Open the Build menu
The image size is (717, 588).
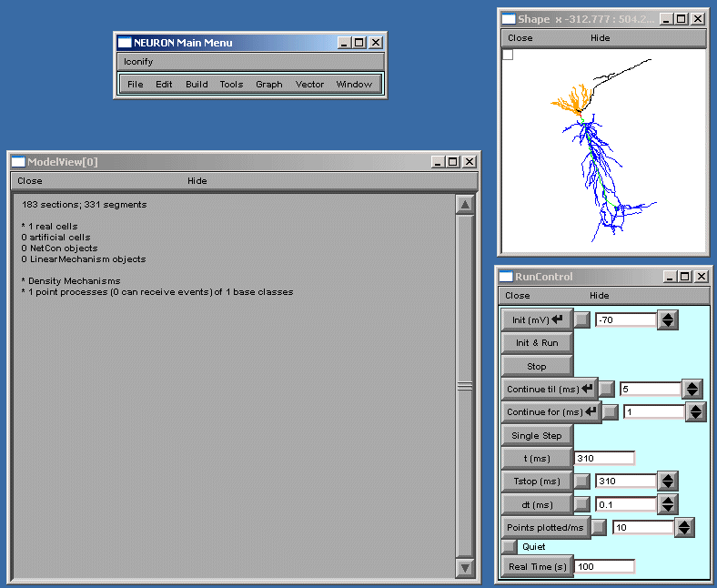pos(197,85)
